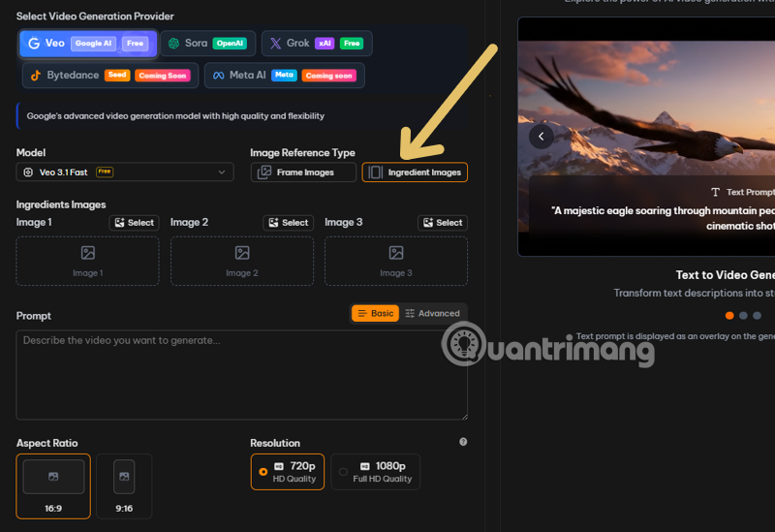Click the Advanced mode sliders icon
This screenshot has height=532, width=775.
point(410,313)
